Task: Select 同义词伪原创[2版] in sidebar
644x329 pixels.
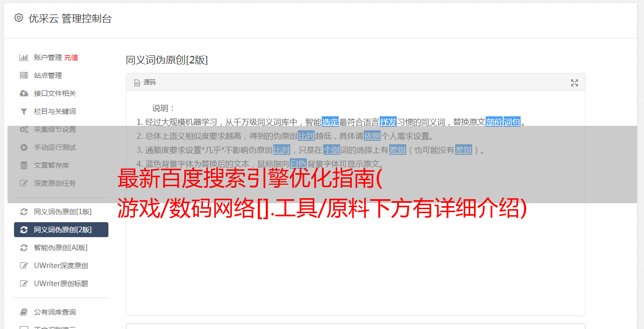Action: click(61, 230)
